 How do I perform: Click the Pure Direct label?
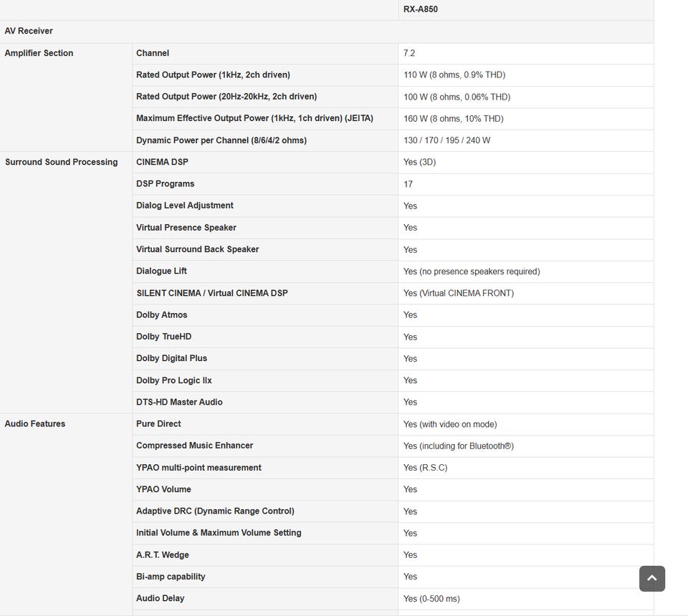(158, 424)
